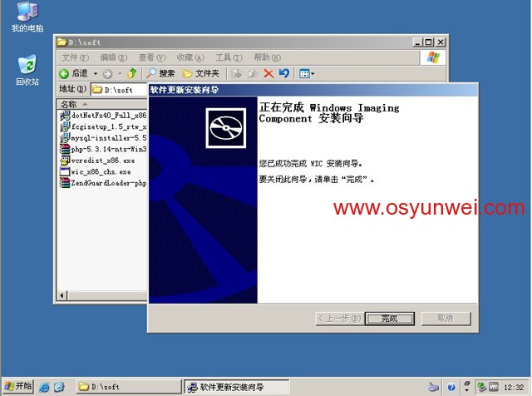532x396 pixels.
Task: Click the wic_x86_chs file icon
Action: coord(65,171)
